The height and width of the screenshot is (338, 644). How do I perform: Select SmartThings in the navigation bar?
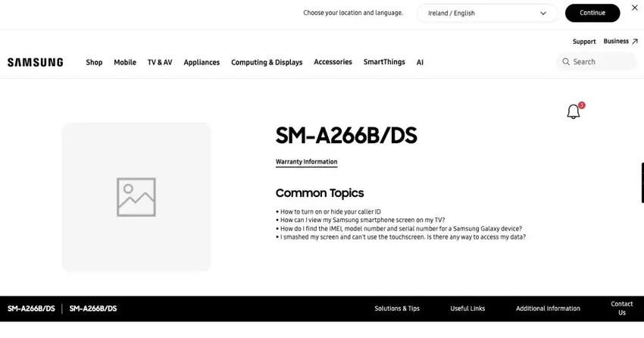point(384,62)
